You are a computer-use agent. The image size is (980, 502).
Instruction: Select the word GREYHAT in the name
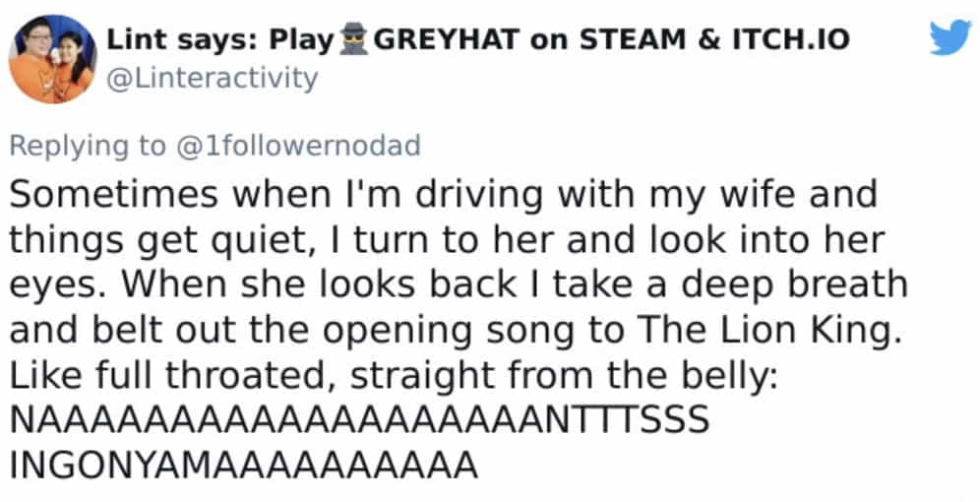[448, 40]
